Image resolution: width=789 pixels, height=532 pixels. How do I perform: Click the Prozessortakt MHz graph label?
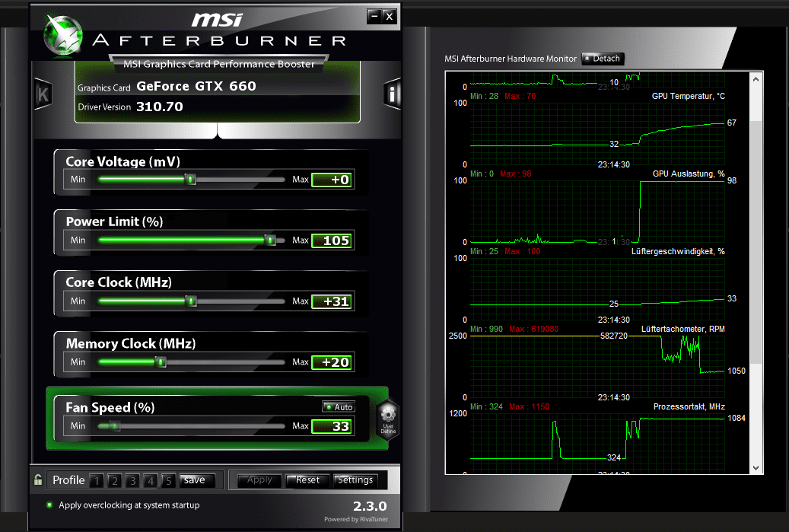689,406
